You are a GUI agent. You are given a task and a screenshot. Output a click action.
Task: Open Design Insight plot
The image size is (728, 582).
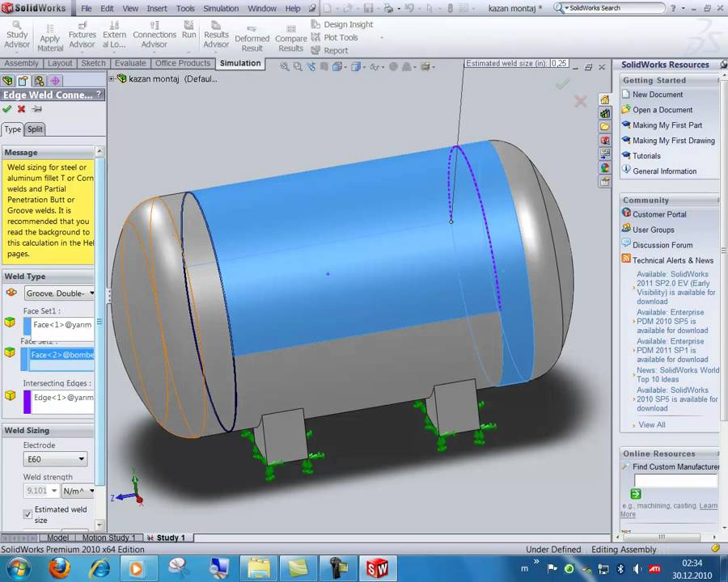coord(342,24)
